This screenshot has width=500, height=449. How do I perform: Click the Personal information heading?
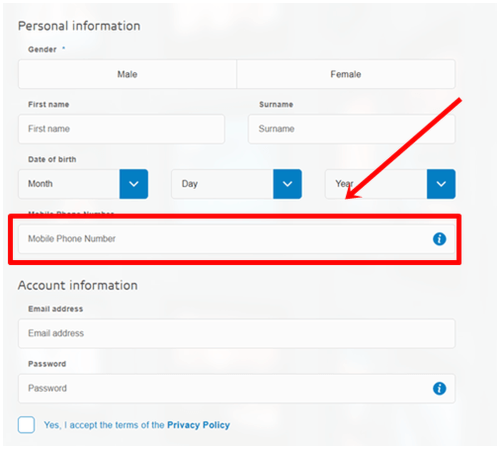point(79,26)
